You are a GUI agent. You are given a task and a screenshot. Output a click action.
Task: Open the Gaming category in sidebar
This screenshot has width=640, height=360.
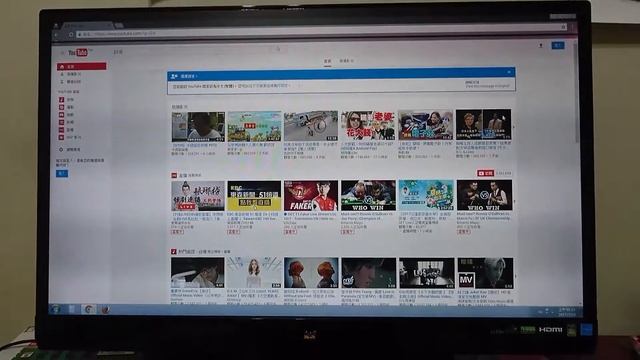[x=67, y=115]
